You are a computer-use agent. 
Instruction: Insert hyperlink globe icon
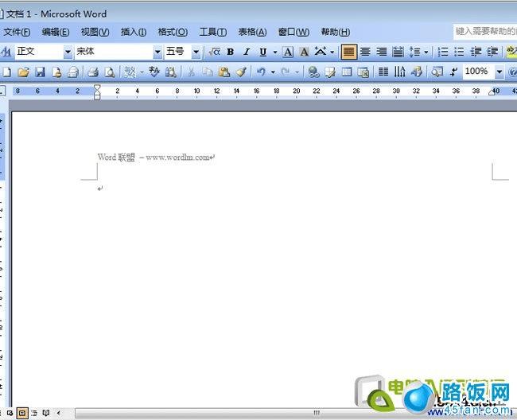(313, 72)
